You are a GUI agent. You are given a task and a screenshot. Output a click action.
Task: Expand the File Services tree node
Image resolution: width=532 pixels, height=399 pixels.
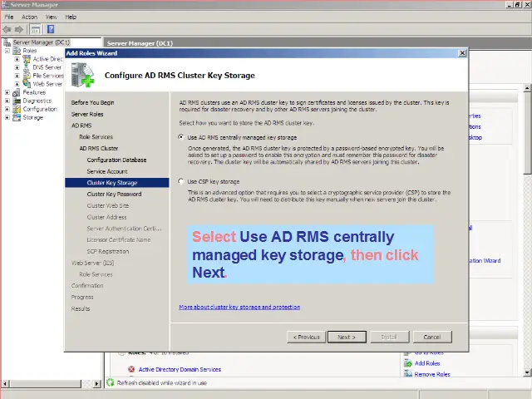coord(17,76)
